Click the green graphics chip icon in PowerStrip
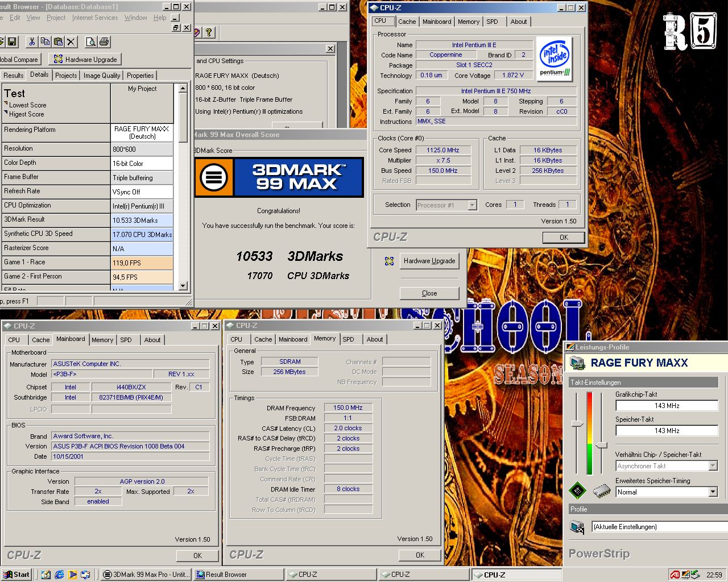Screen dimensions: 728x582 pyautogui.click(x=577, y=489)
